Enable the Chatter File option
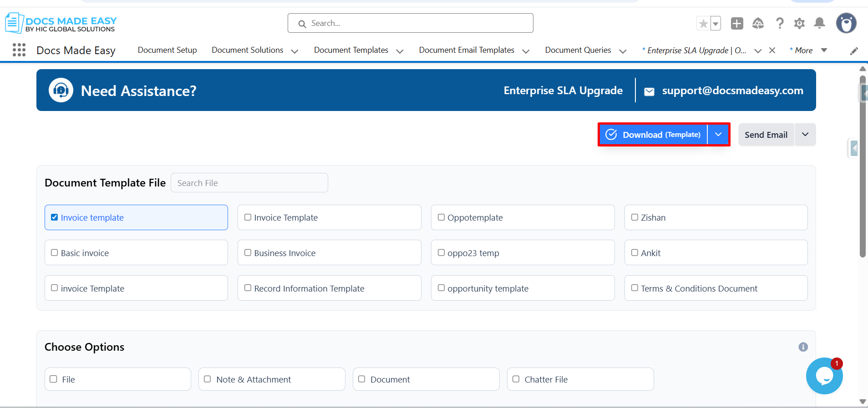Screen dimensions: 868x408 [516, 379]
